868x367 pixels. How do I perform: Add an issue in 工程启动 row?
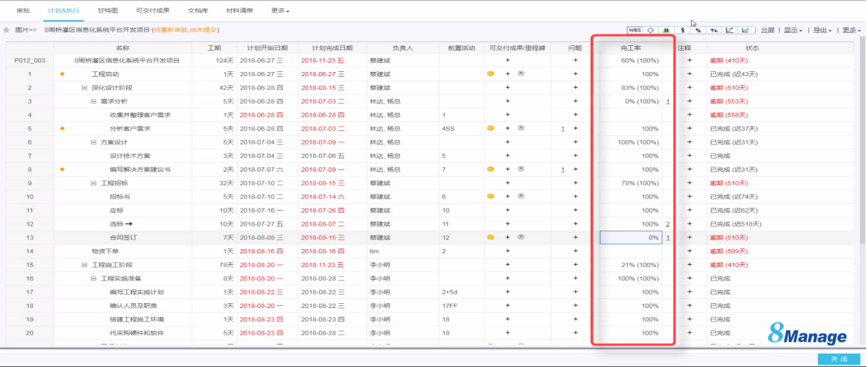(x=575, y=73)
